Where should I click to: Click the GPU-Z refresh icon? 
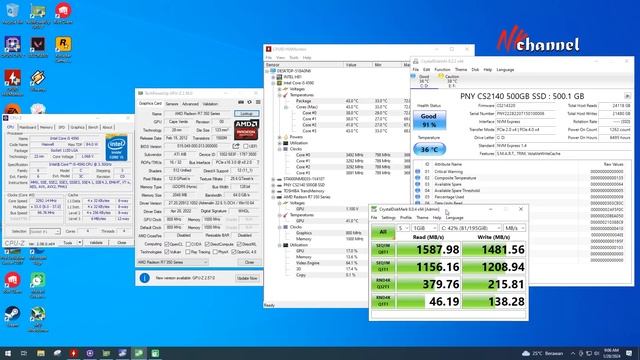click(249, 102)
